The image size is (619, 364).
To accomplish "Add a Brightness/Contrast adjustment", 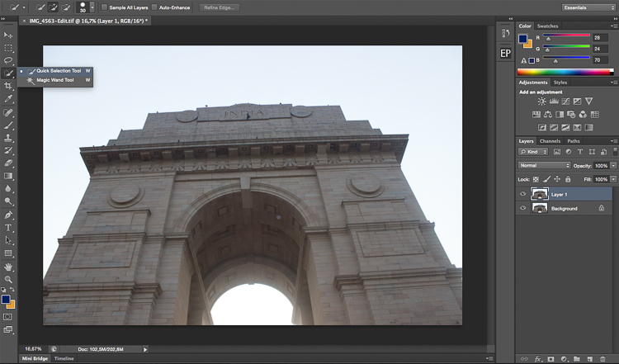I will (541, 102).
